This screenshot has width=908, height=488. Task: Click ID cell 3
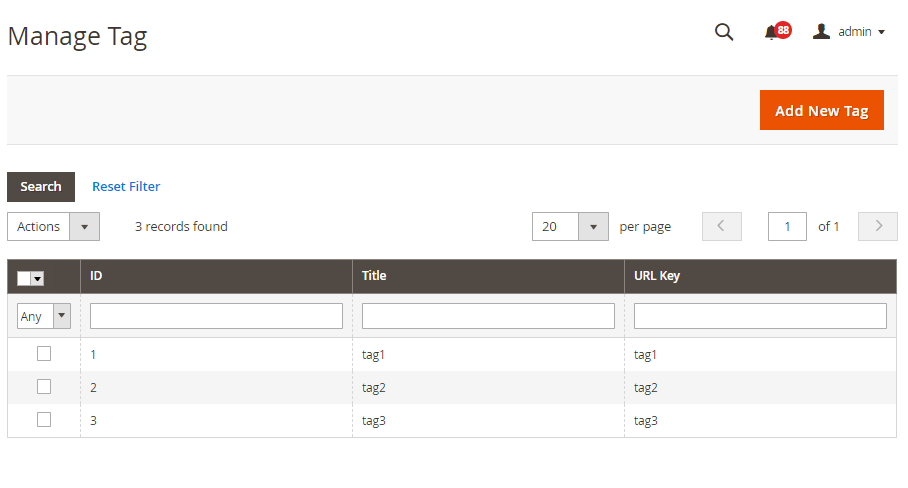pyautogui.click(x=93, y=421)
